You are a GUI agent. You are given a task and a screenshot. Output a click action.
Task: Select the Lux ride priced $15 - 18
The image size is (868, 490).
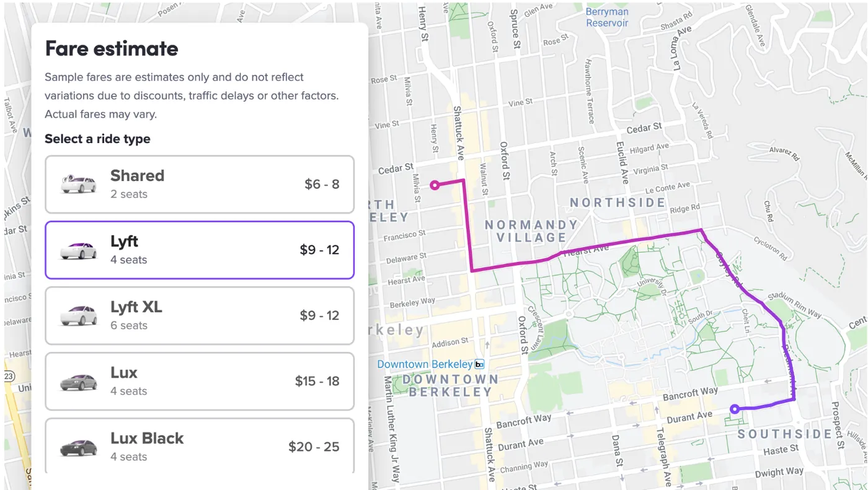click(x=200, y=382)
